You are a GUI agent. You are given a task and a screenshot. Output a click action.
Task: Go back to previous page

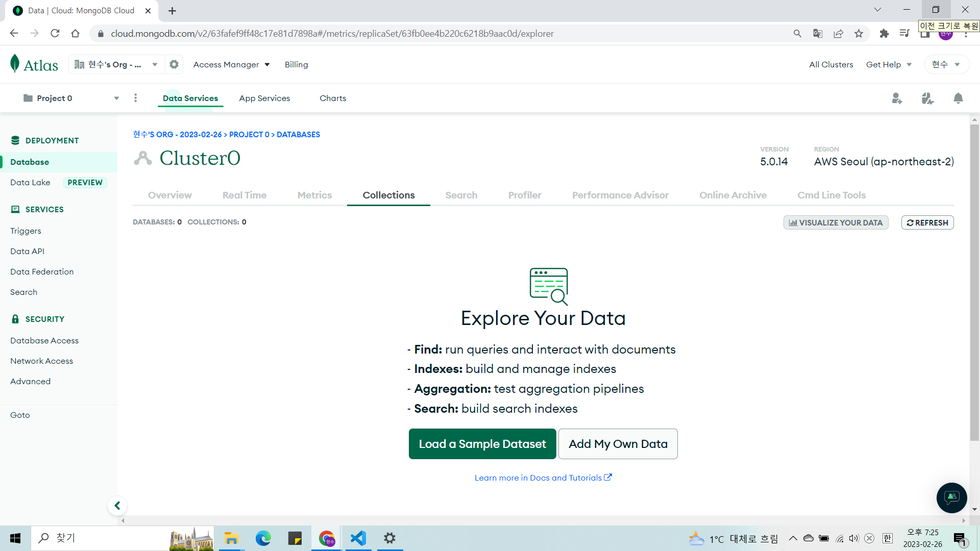click(14, 34)
